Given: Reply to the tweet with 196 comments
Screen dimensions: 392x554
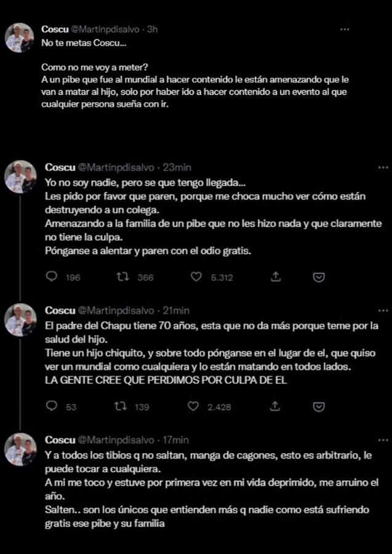Looking at the screenshot, I should (x=52, y=277).
